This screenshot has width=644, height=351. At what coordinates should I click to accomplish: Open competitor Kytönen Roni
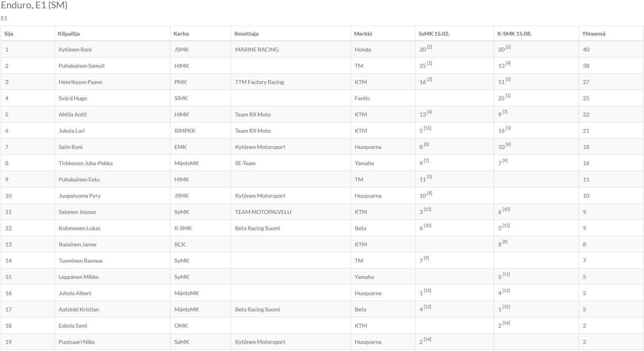pos(75,50)
